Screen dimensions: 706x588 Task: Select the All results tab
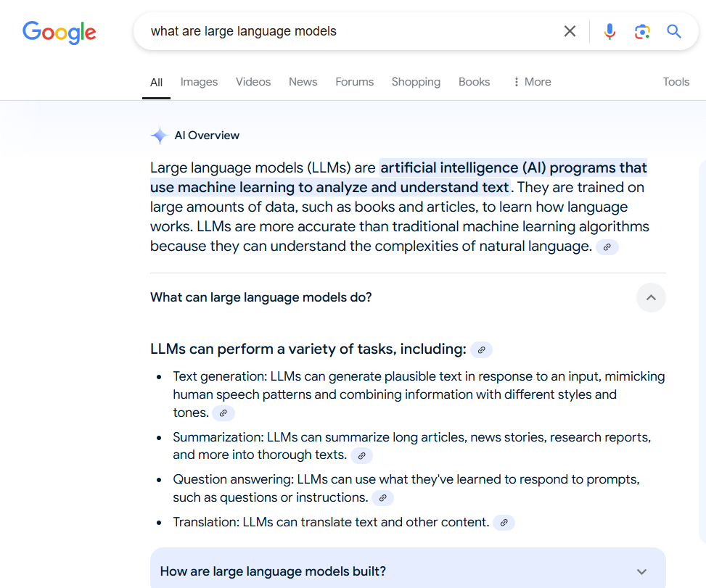point(156,83)
